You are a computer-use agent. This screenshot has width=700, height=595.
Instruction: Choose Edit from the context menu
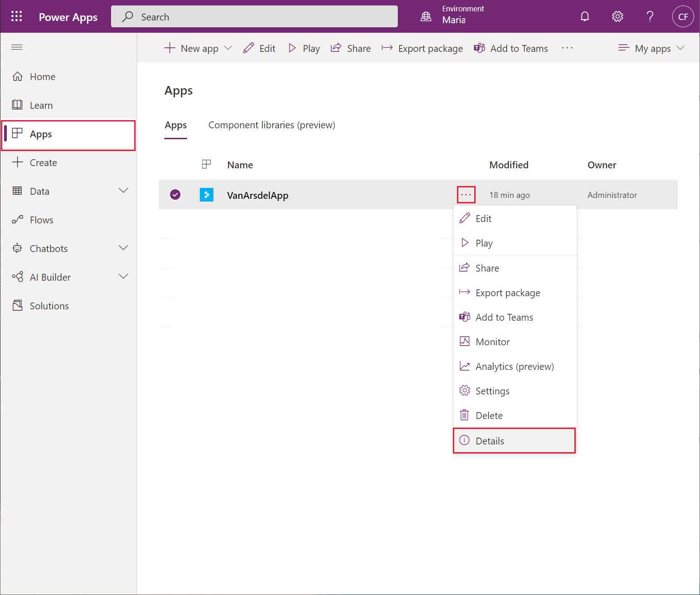[515, 218]
